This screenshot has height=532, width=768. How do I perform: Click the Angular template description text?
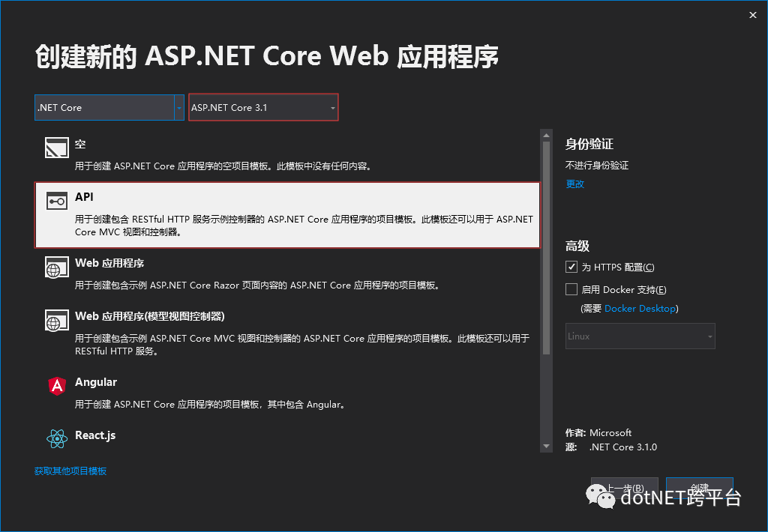tap(210, 405)
